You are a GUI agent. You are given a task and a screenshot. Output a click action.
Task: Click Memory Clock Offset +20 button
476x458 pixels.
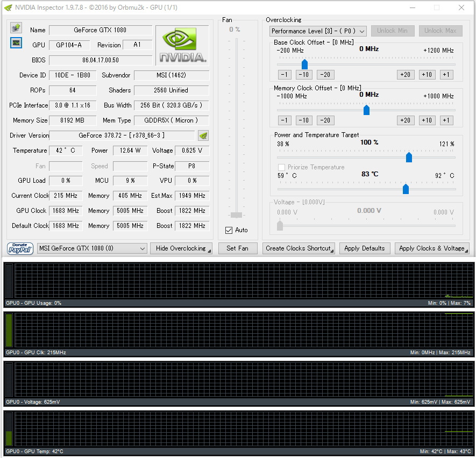406,120
